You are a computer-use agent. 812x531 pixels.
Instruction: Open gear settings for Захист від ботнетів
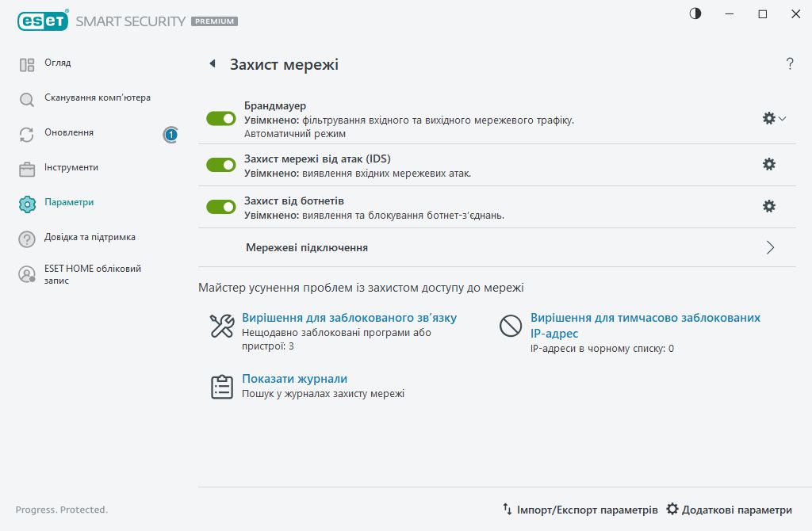[x=768, y=206]
